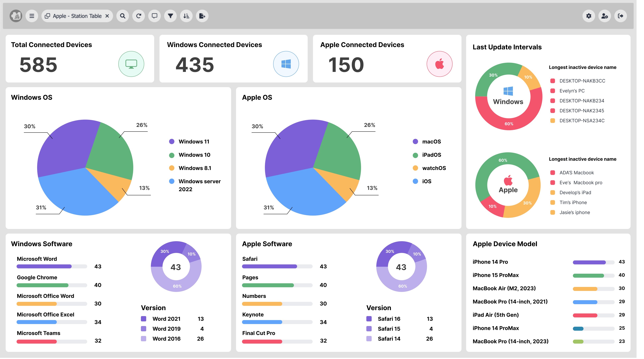Click iOS legend entry
Screen dimensions: 644x359
click(x=422, y=181)
